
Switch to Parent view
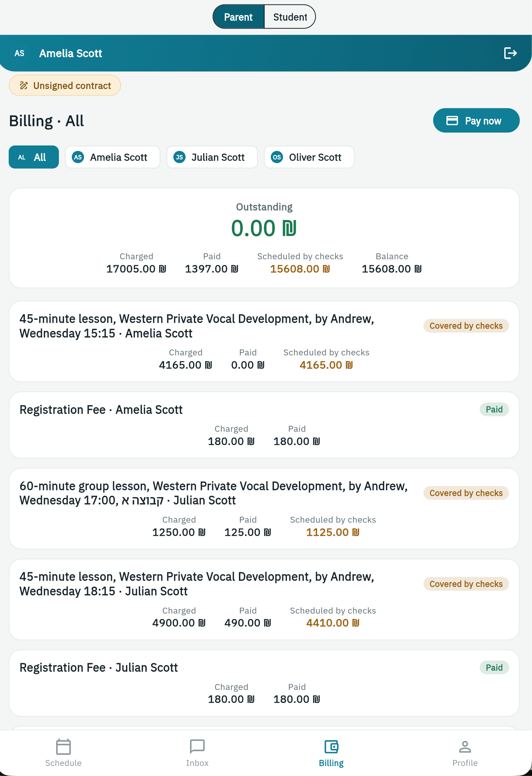239,17
